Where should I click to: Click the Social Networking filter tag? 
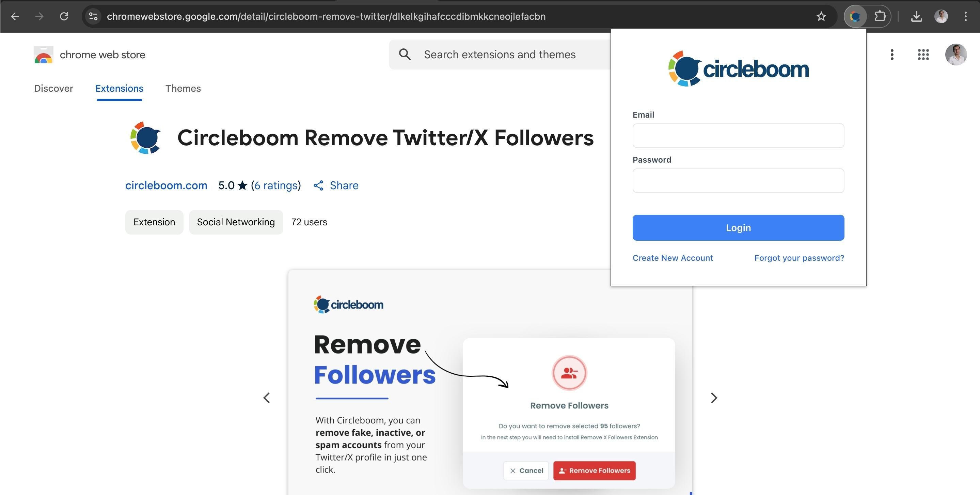[235, 221]
